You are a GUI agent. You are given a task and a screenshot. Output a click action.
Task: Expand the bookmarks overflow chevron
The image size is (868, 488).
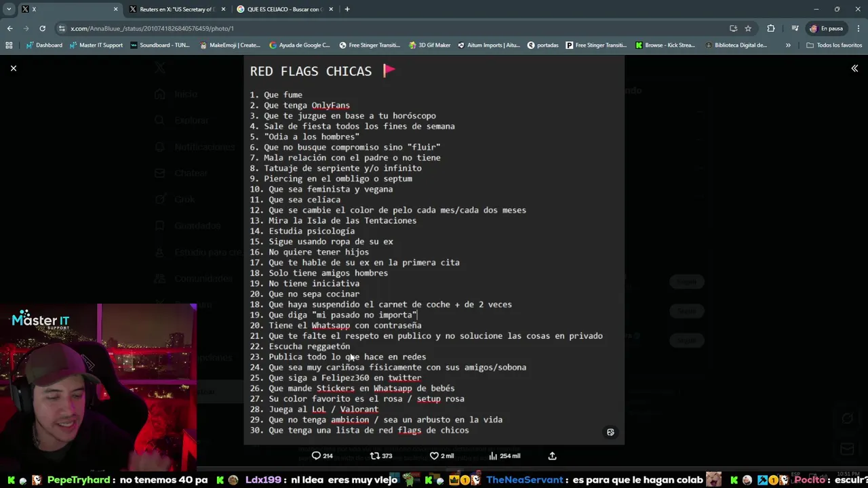tap(788, 45)
